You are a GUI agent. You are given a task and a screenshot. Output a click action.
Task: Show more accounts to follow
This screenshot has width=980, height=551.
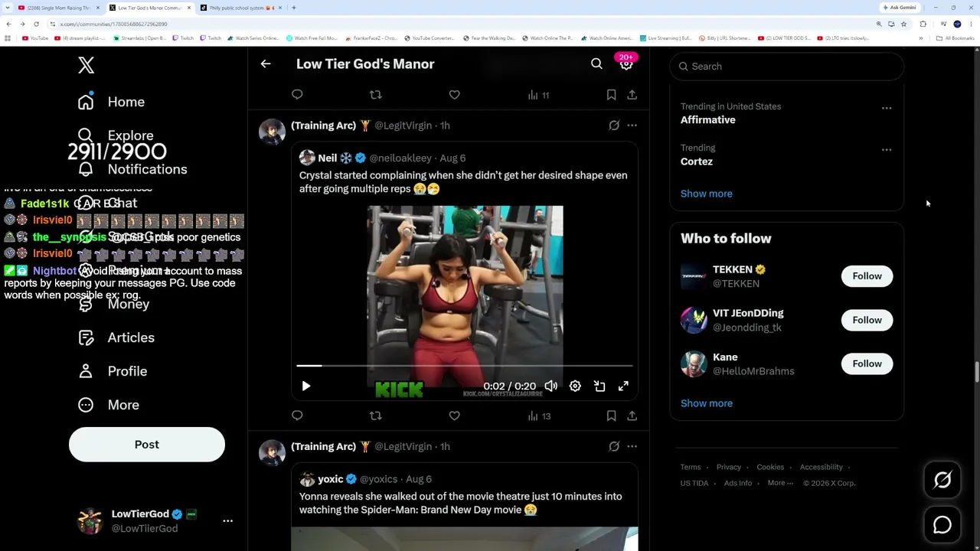[707, 403]
